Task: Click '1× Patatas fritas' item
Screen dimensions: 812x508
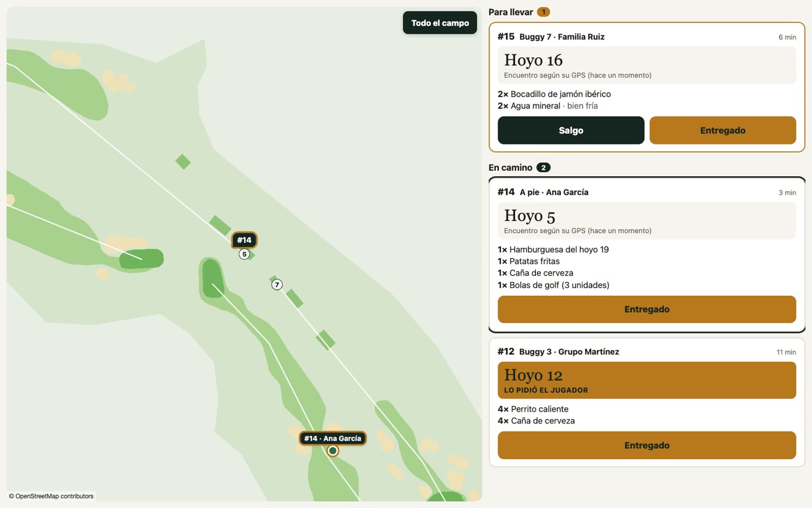Action: tap(528, 261)
